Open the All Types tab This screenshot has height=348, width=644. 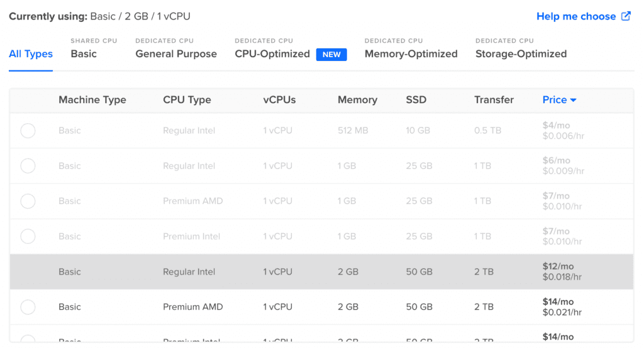coord(31,54)
